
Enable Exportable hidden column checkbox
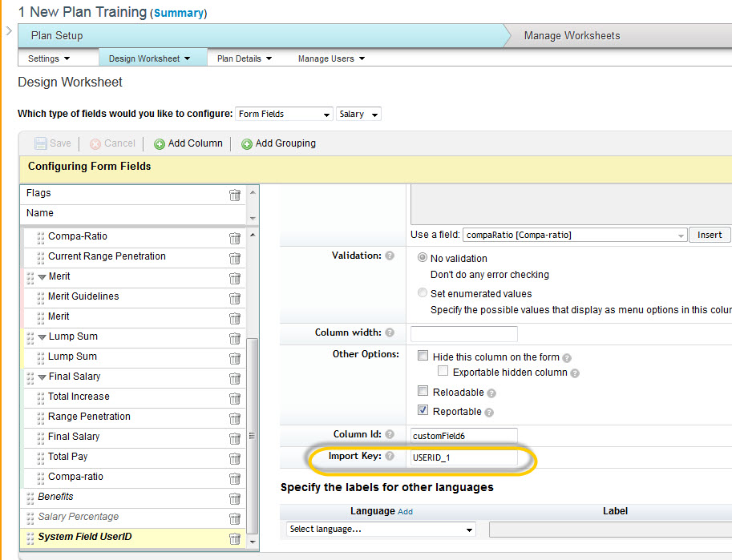coord(443,371)
